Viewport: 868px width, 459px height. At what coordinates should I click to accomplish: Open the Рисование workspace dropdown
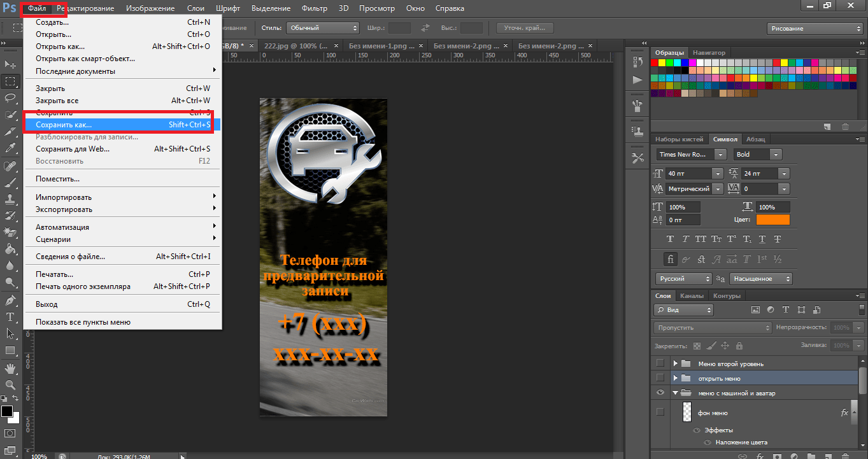click(815, 29)
